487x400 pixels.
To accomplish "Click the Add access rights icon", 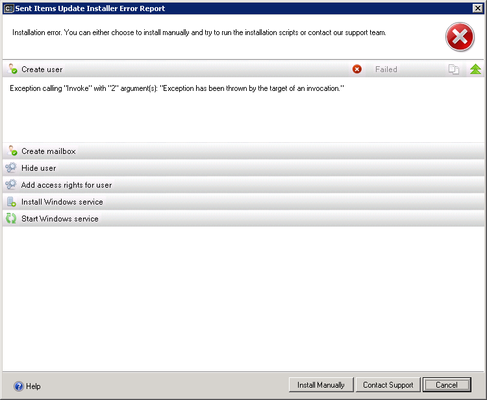I will point(11,185).
